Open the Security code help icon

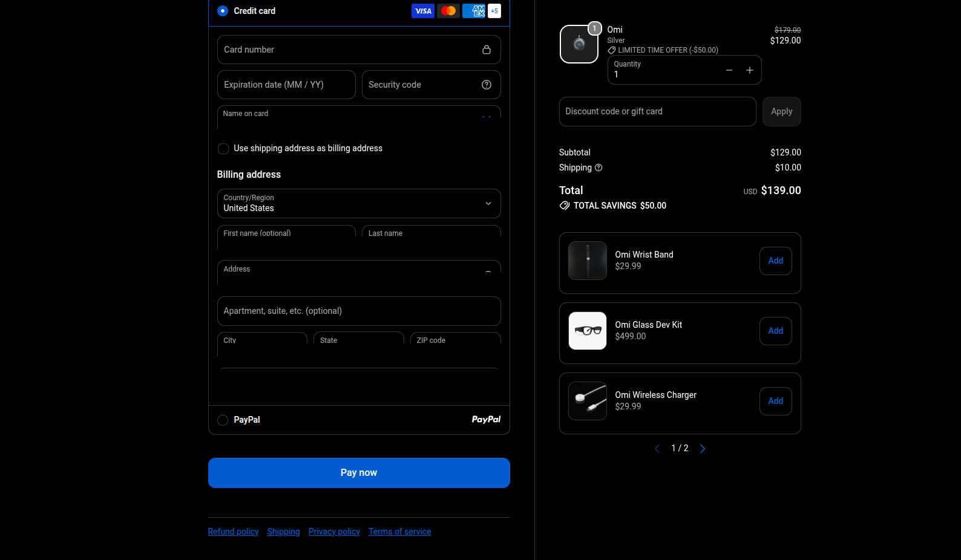(x=487, y=85)
